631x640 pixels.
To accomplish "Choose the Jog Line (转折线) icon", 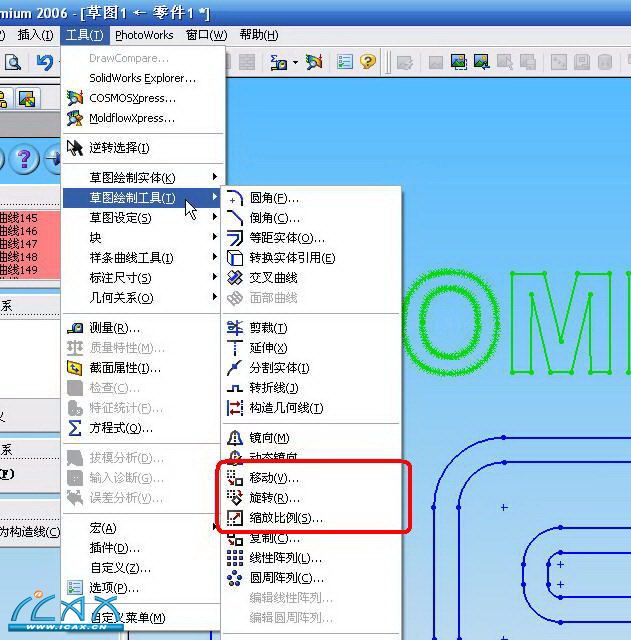I will [235, 388].
